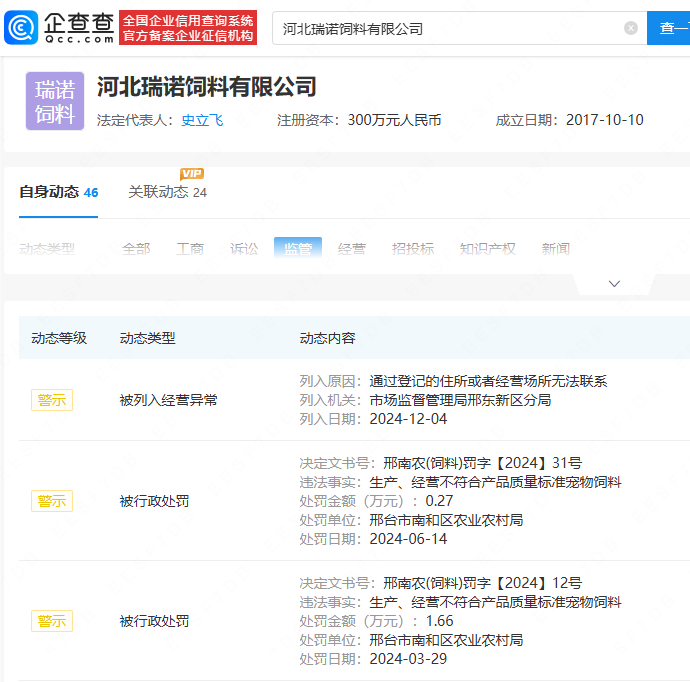Open legal representative 史立飞 link
The image size is (690, 682).
202,120
